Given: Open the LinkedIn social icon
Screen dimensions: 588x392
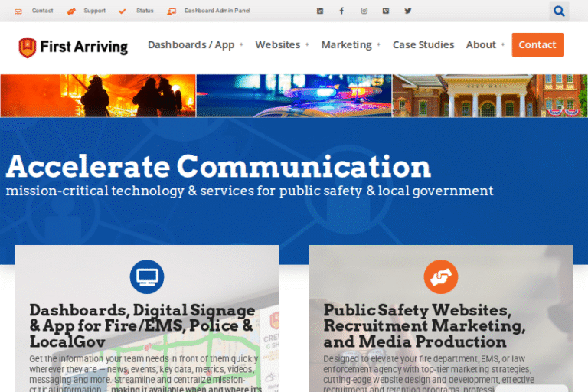Looking at the screenshot, I should click(320, 11).
